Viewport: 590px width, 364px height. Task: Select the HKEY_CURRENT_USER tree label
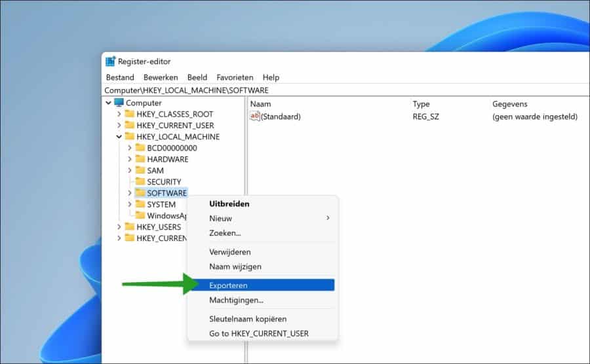tap(175, 126)
